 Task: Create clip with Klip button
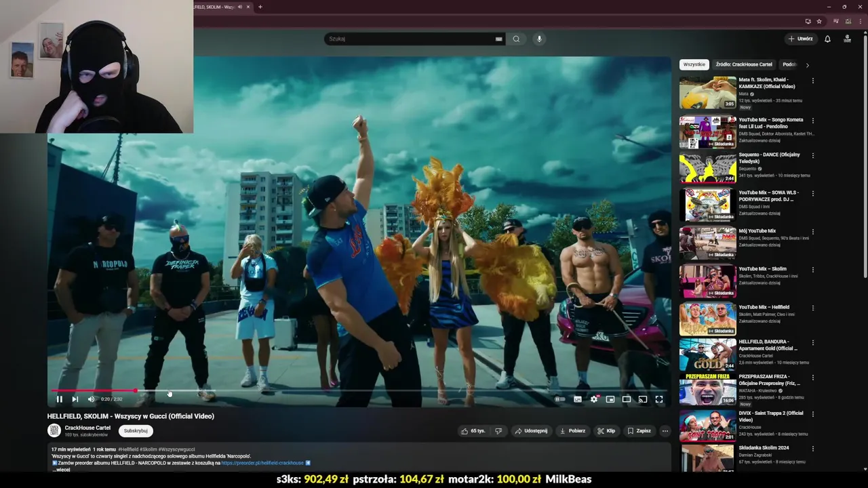point(606,431)
